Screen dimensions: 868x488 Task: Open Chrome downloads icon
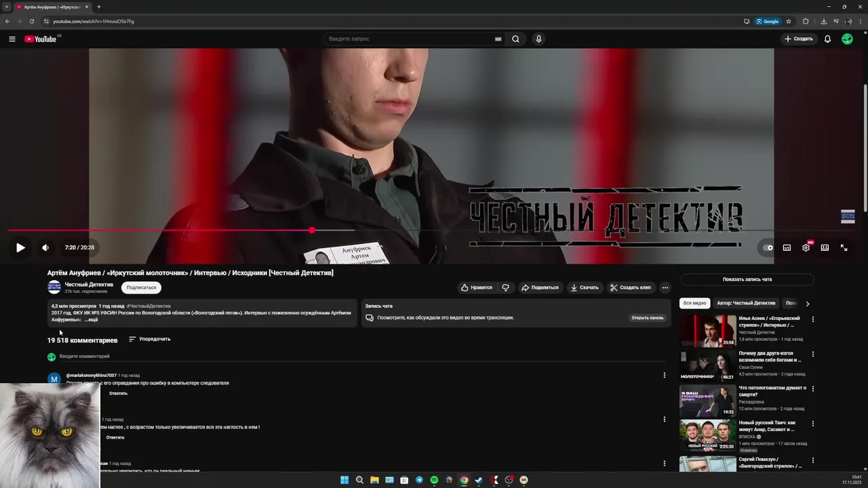click(x=823, y=21)
